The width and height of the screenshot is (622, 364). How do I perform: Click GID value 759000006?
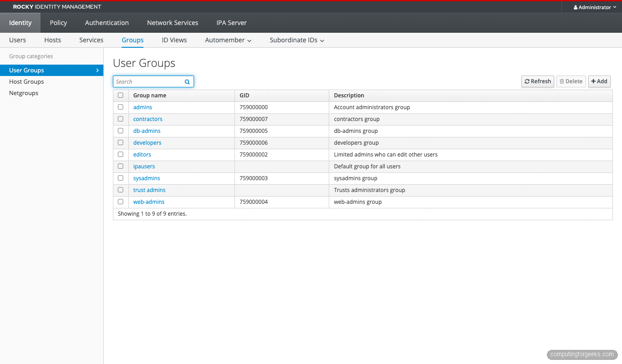[x=254, y=143]
